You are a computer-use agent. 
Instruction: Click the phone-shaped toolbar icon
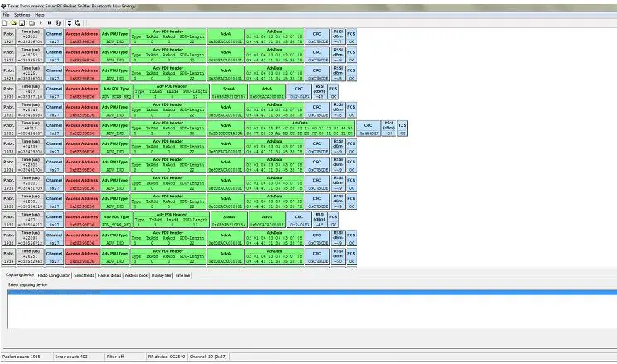(x=77, y=23)
